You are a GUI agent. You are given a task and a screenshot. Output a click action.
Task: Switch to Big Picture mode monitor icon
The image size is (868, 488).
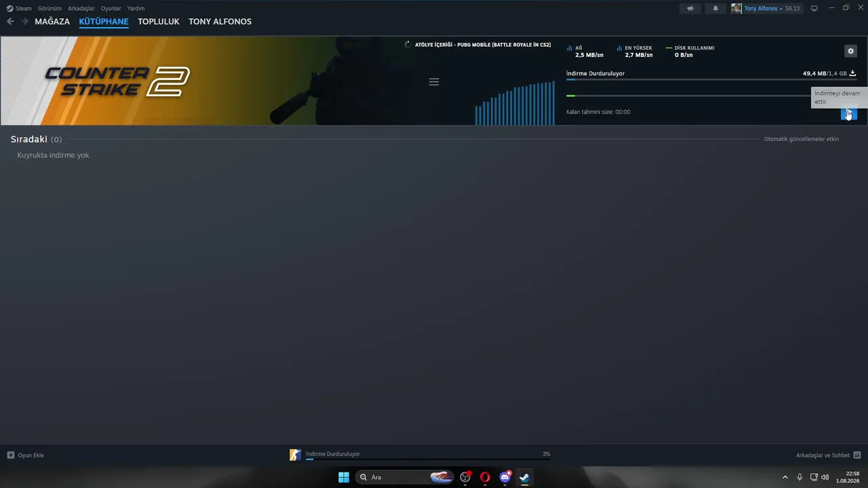tap(814, 8)
